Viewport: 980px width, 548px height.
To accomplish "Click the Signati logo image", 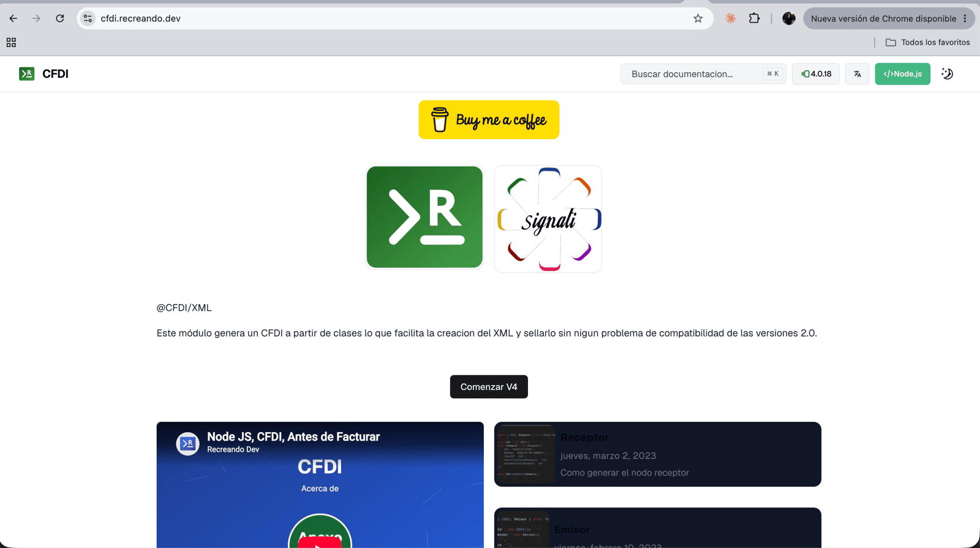I will tap(548, 219).
